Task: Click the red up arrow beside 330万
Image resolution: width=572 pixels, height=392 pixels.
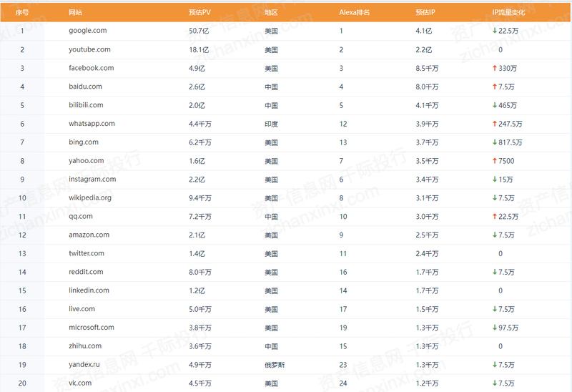Action: (x=494, y=68)
